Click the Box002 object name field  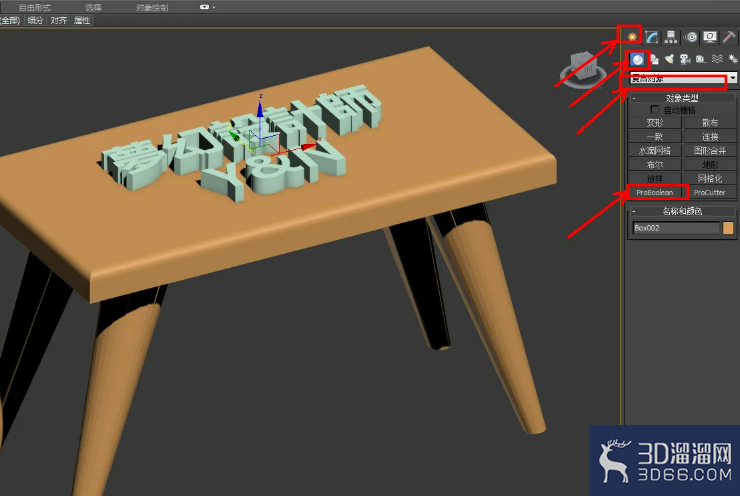point(676,228)
